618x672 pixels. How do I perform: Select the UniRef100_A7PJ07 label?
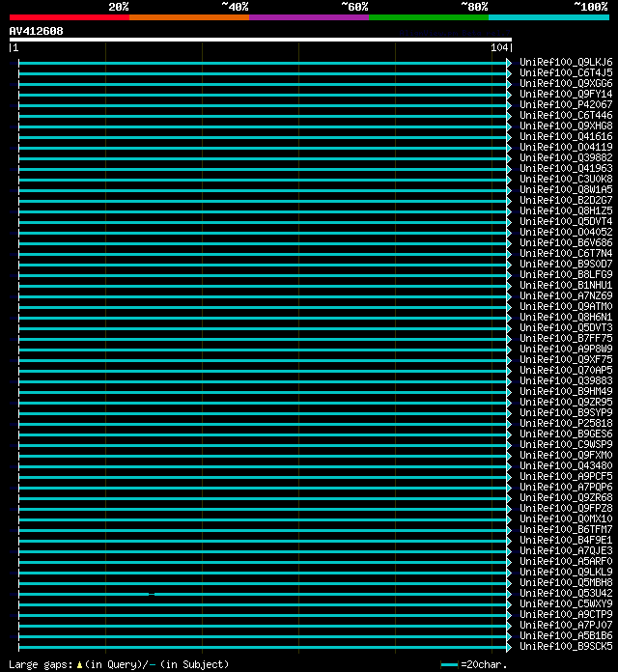click(566, 626)
